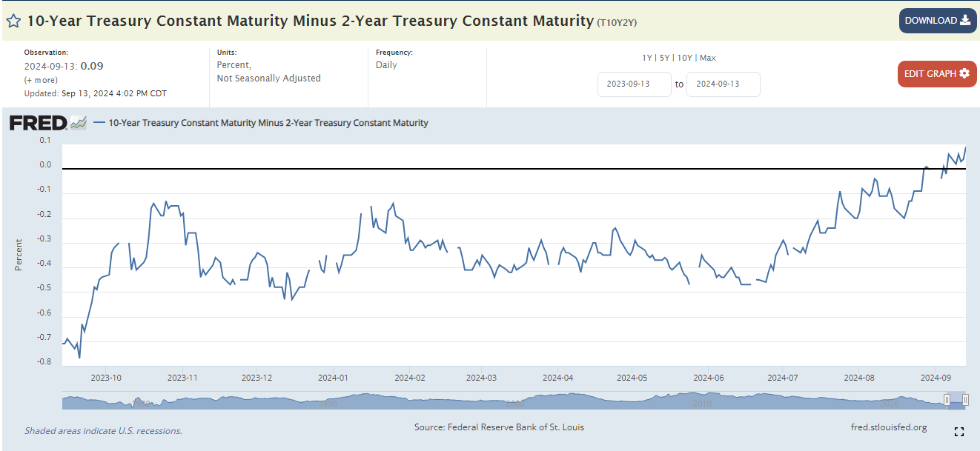980x451 pixels.
Task: Click the favorite star icon beside title
Action: click(x=13, y=21)
